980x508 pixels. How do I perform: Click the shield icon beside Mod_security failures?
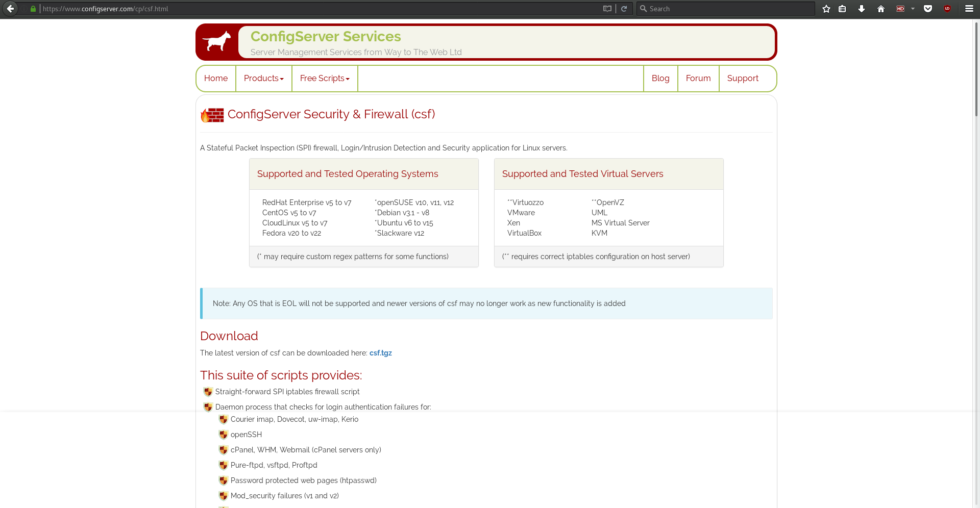pos(223,496)
